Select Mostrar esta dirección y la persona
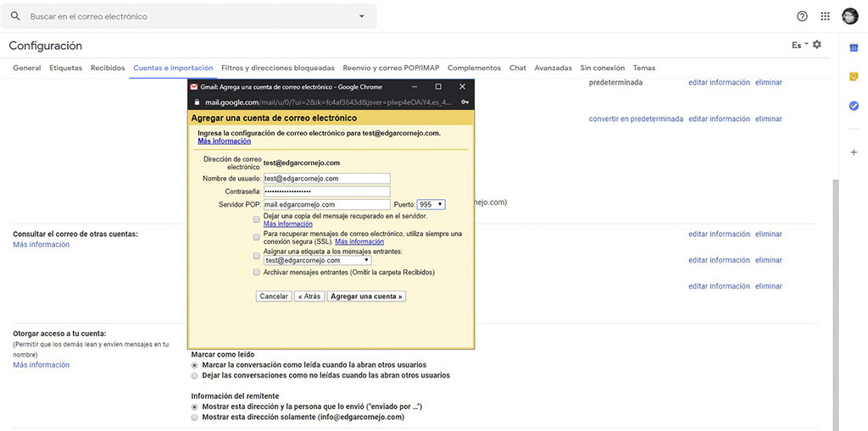The width and height of the screenshot is (868, 431). (x=194, y=406)
